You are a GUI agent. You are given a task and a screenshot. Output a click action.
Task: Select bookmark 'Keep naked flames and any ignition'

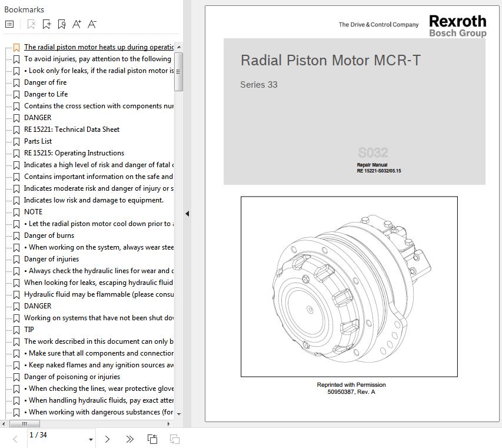tap(99, 366)
